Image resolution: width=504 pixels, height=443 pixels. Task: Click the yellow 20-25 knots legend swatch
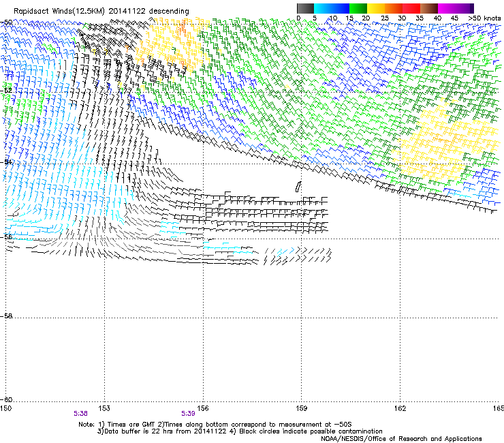pyautogui.click(x=376, y=8)
